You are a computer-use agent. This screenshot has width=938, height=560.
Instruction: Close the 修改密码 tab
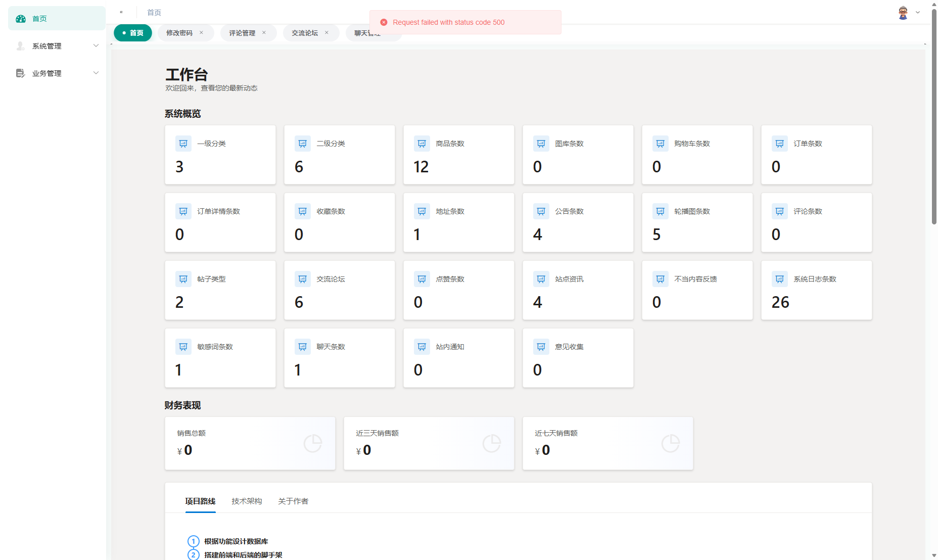point(201,32)
